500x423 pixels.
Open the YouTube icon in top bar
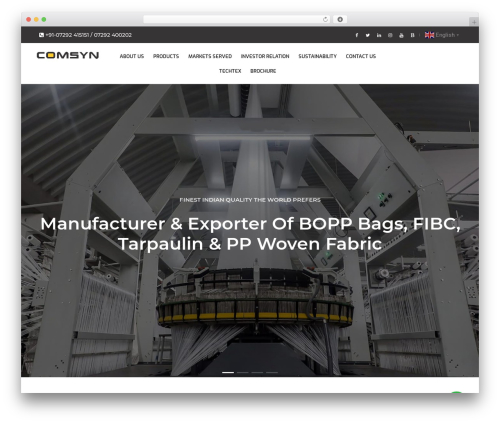[401, 35]
